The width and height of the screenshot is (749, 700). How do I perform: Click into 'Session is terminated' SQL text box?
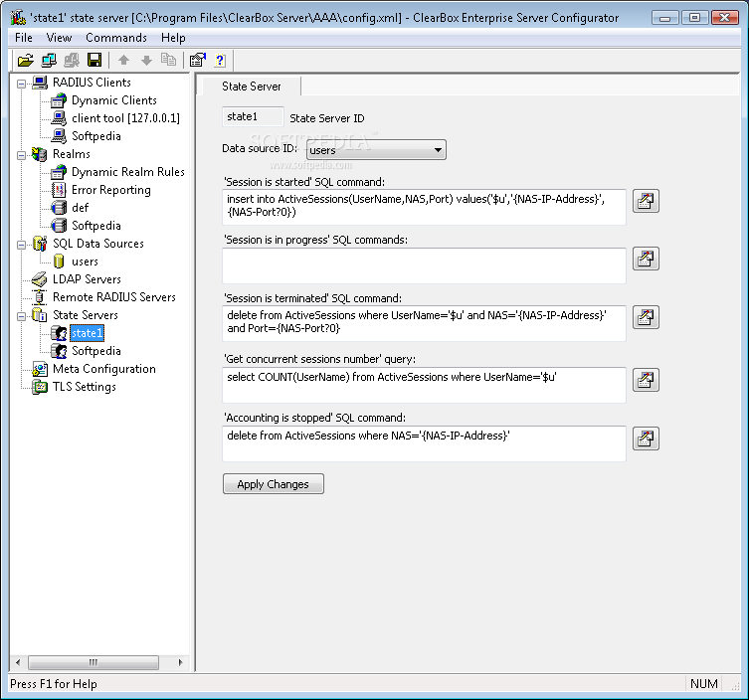(424, 323)
